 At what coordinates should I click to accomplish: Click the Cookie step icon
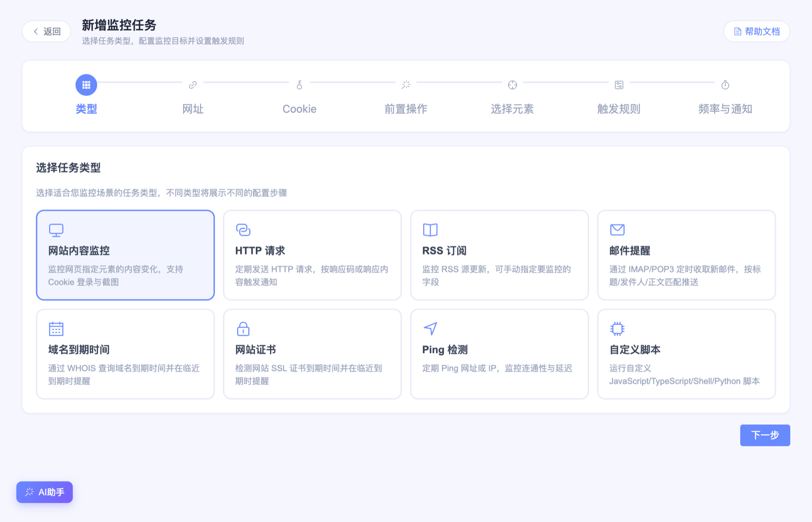[299, 85]
